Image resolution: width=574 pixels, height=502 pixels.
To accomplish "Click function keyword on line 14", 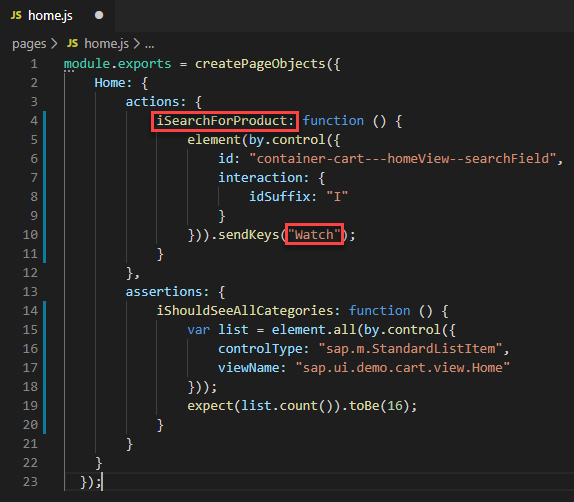I will click(379, 311).
